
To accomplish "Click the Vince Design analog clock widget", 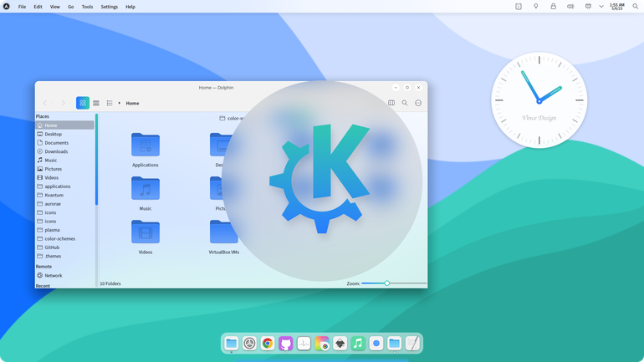I will pyautogui.click(x=539, y=100).
